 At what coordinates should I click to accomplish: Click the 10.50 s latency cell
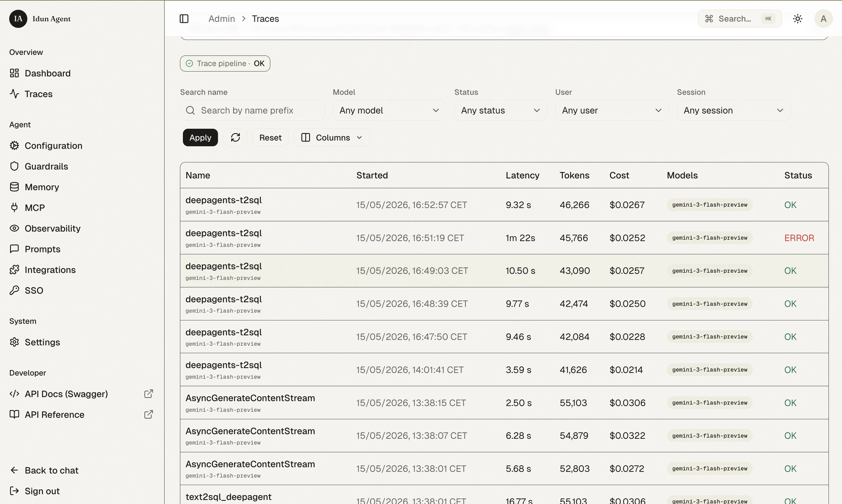point(520,271)
